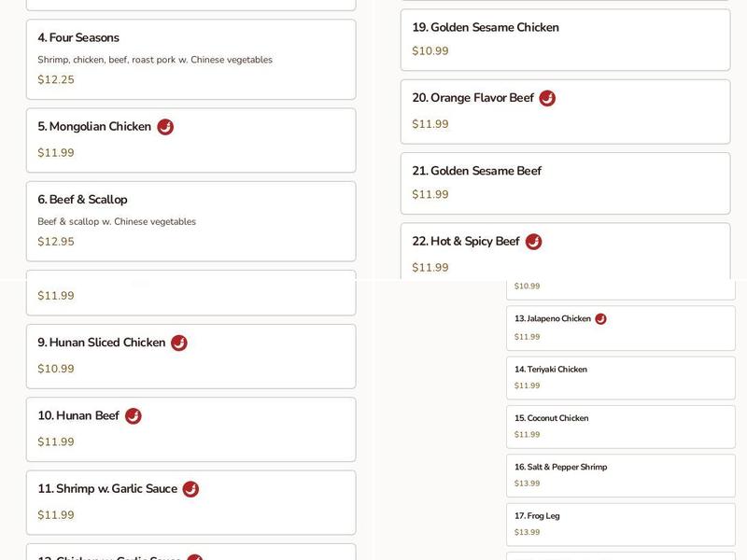Select the spicy icon on Hot & Spicy Beef
Screen dimensions: 747x560
(533, 241)
